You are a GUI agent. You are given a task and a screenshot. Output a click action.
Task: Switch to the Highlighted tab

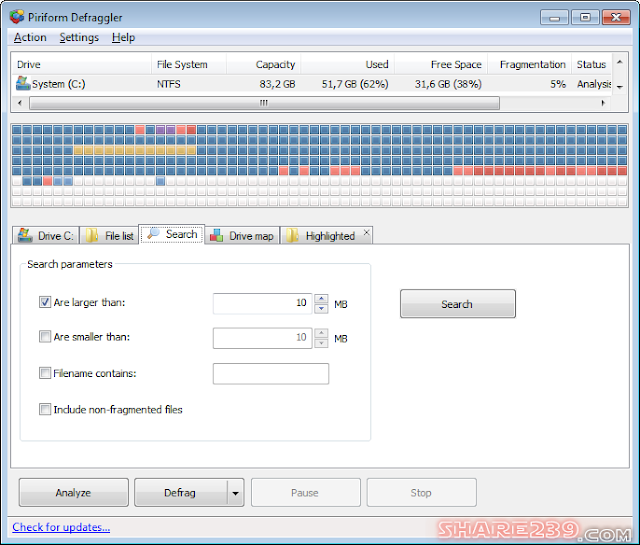pyautogui.click(x=327, y=236)
